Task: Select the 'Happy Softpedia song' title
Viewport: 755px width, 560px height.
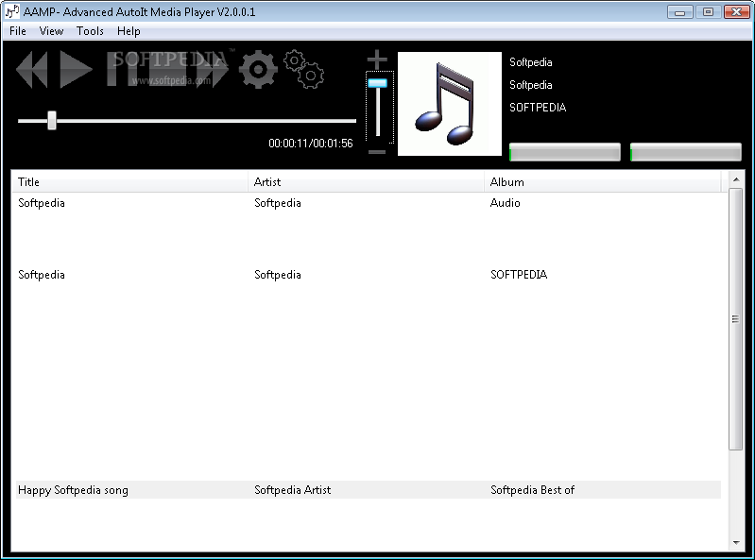Action: coord(73,490)
